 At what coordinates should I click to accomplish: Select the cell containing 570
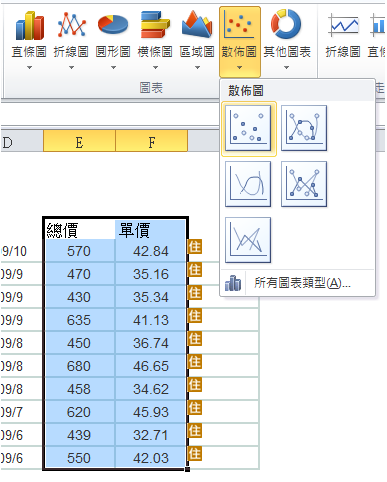[79, 251]
